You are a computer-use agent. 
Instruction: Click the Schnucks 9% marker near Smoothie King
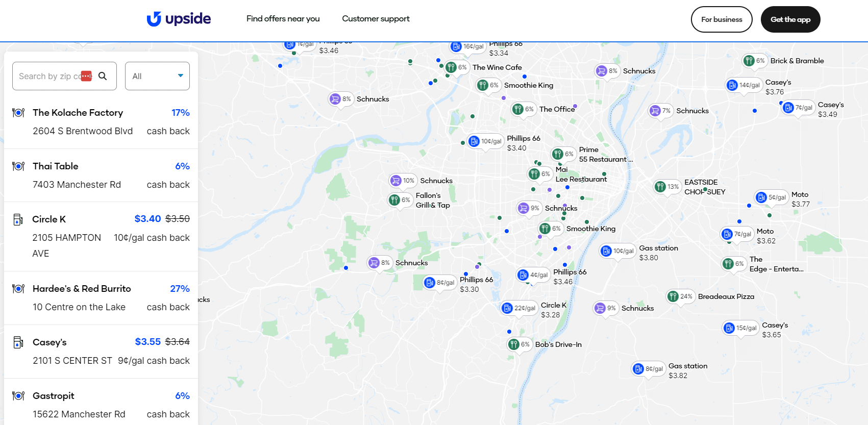point(529,208)
